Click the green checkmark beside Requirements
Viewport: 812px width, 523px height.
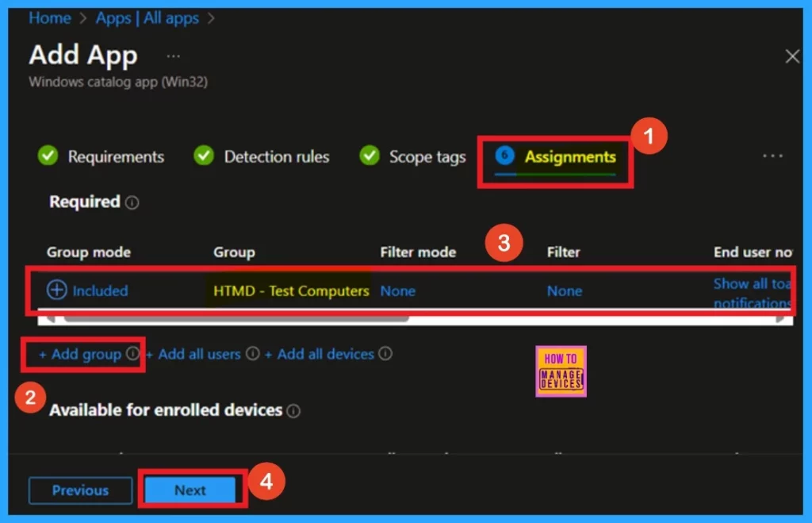[x=48, y=155]
